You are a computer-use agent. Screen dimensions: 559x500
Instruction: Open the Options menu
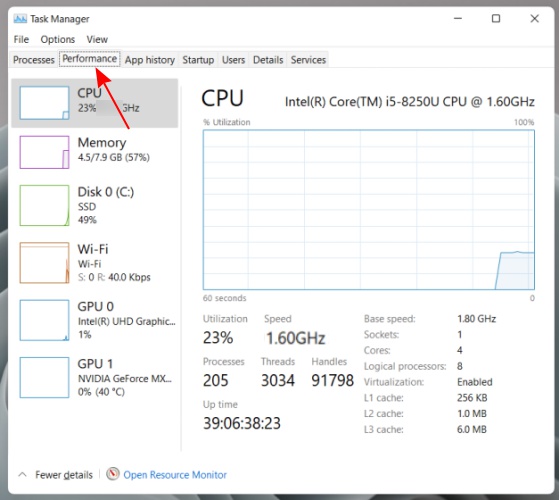[x=58, y=39]
